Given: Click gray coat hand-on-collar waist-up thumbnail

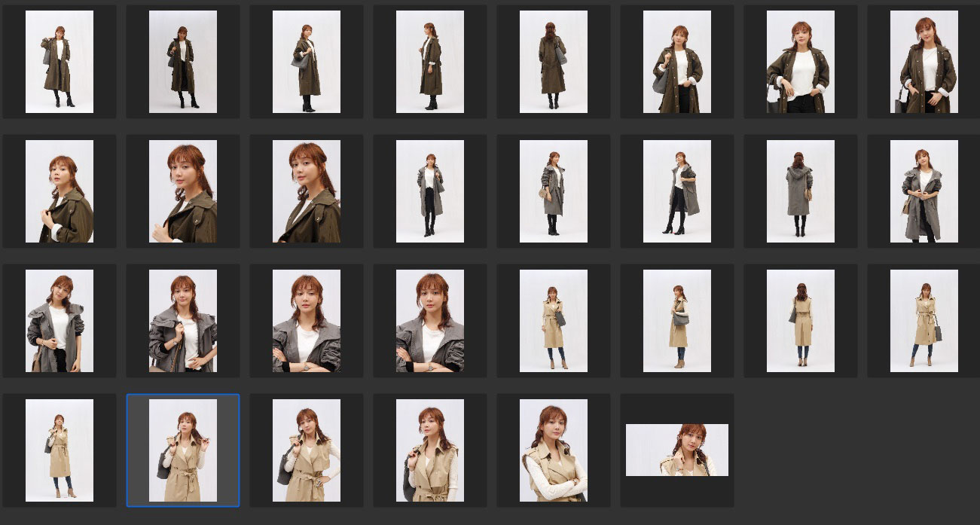Looking at the screenshot, I should [x=183, y=321].
